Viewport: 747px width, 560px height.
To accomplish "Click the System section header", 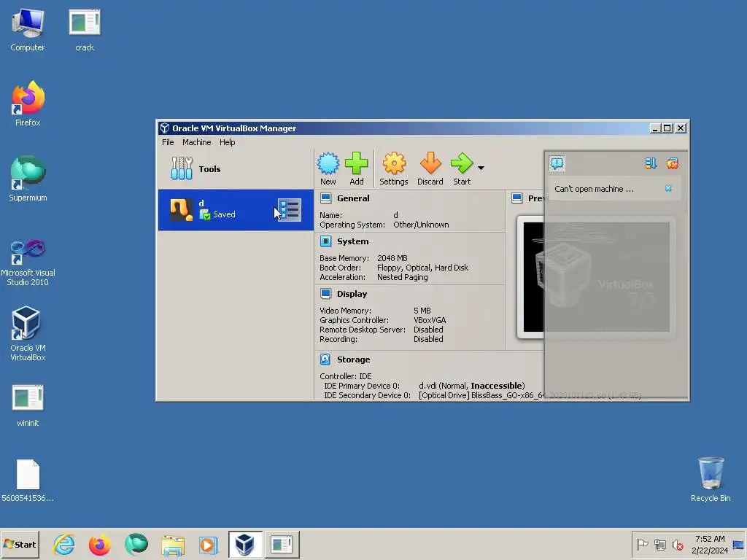I will [x=352, y=241].
